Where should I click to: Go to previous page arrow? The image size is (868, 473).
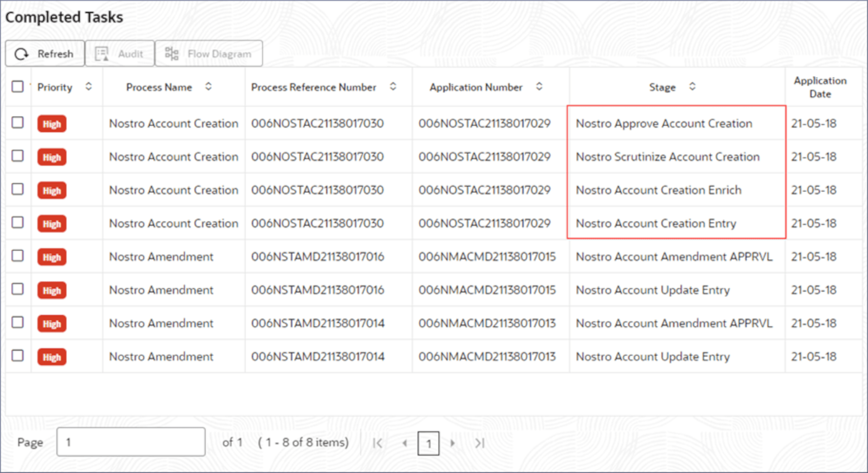405,443
